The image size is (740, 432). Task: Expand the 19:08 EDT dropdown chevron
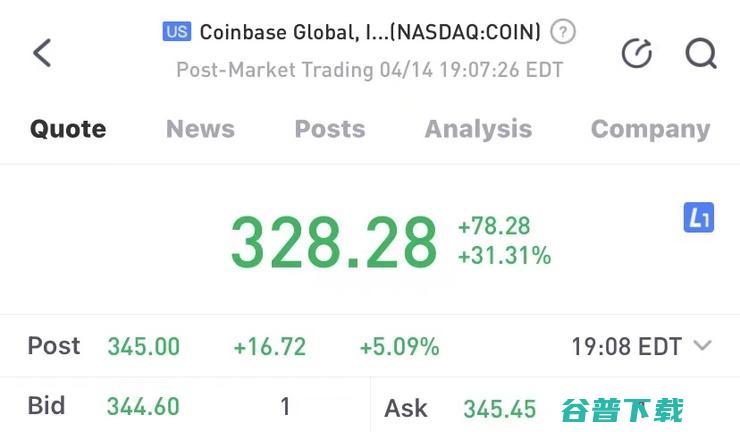pos(702,346)
